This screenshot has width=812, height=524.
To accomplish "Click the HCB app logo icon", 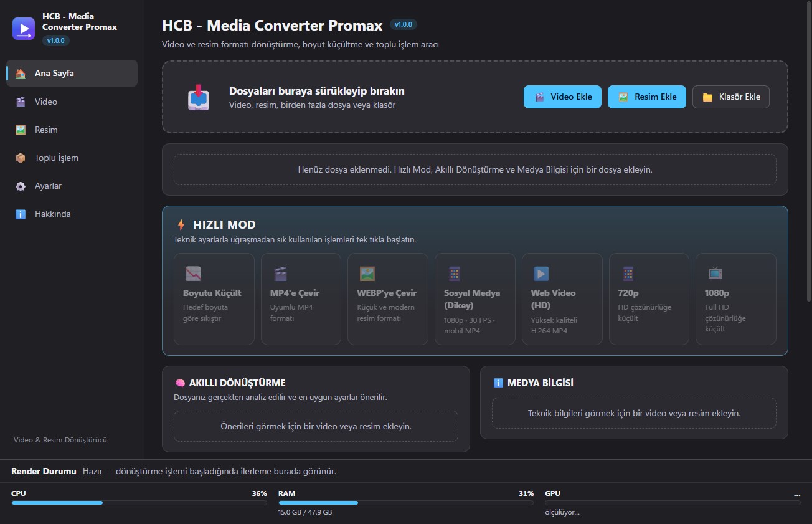I will pyautogui.click(x=24, y=28).
